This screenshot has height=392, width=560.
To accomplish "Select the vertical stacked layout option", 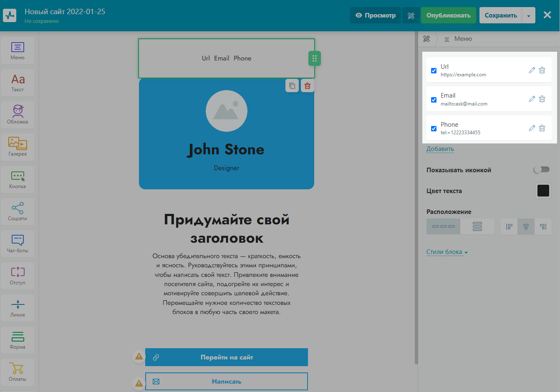I will coord(477,226).
